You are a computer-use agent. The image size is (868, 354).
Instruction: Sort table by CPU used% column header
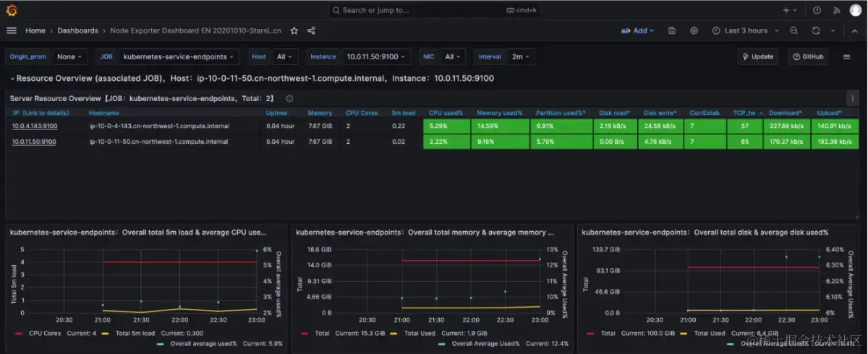point(445,113)
